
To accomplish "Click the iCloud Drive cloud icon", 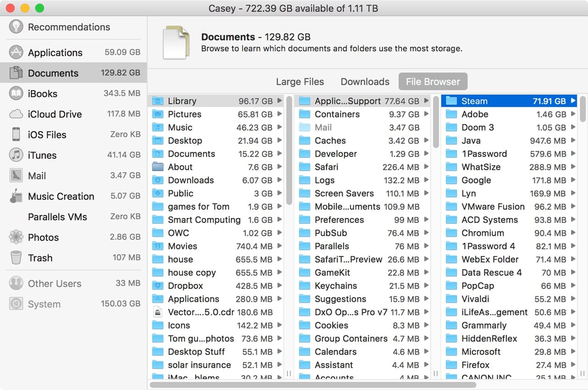I will 16,114.
